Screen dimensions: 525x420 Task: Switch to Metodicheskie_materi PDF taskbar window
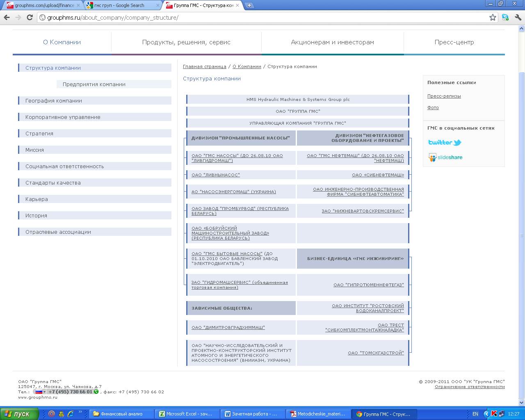tap(319, 414)
